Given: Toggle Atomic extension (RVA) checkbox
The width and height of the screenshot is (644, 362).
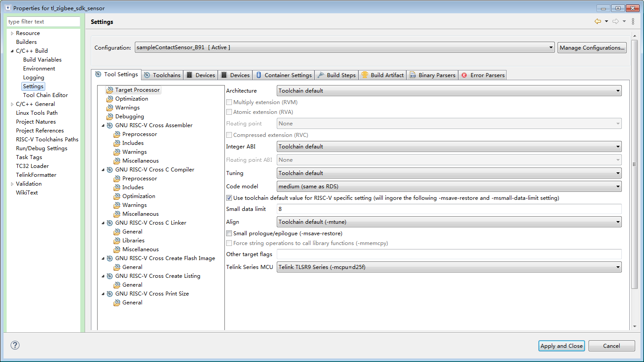Looking at the screenshot, I should 229,112.
